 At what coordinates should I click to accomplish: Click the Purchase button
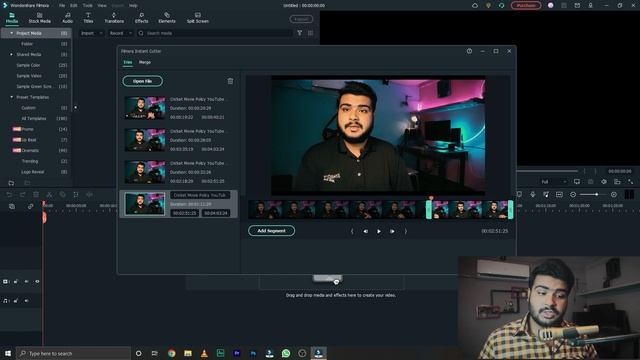pos(526,5)
